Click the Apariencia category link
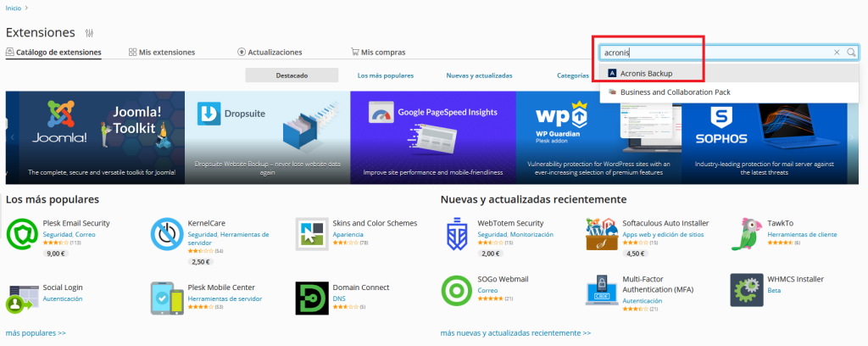This screenshot has height=346, width=868. click(348, 234)
